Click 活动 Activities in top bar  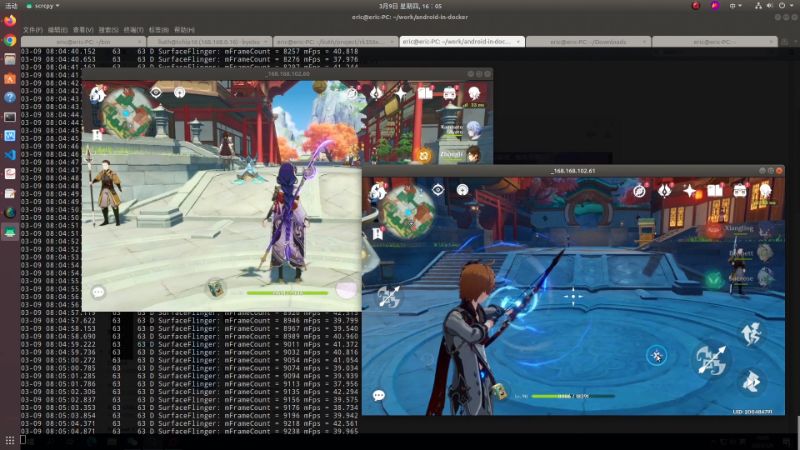point(11,6)
